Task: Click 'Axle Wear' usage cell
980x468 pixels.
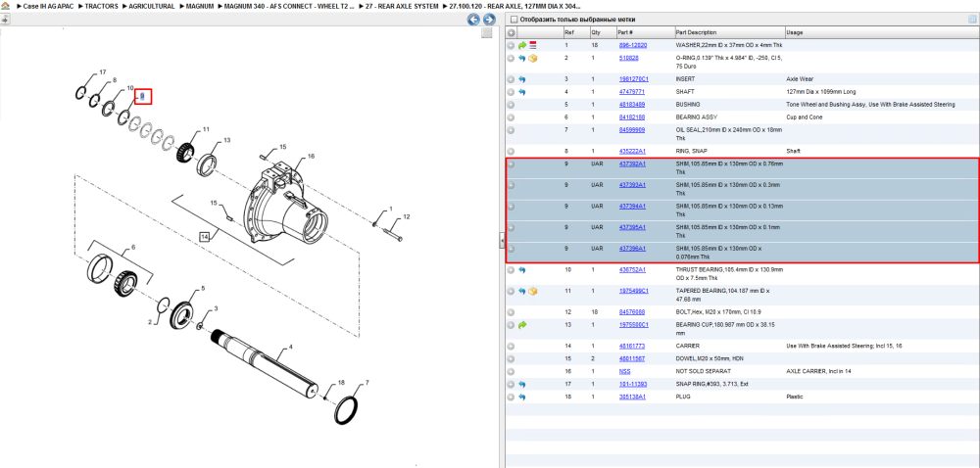Action: pyautogui.click(x=798, y=79)
